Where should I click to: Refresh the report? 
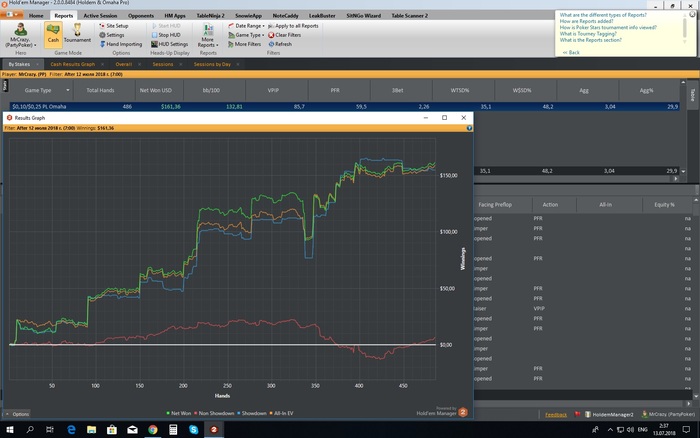(x=280, y=44)
